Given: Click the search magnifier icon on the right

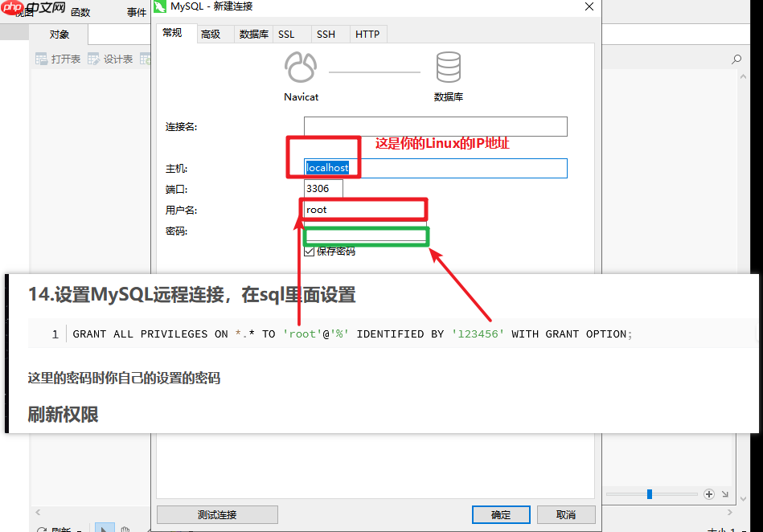Looking at the screenshot, I should pos(736,59).
